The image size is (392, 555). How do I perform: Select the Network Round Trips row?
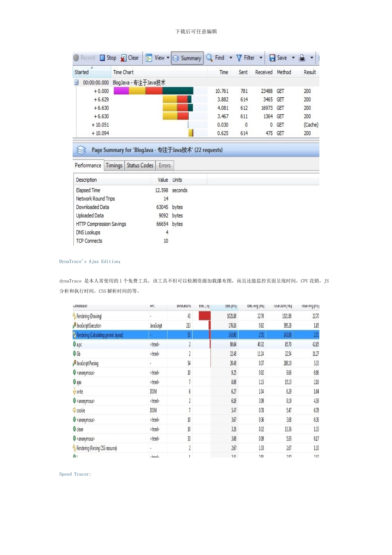140,199
